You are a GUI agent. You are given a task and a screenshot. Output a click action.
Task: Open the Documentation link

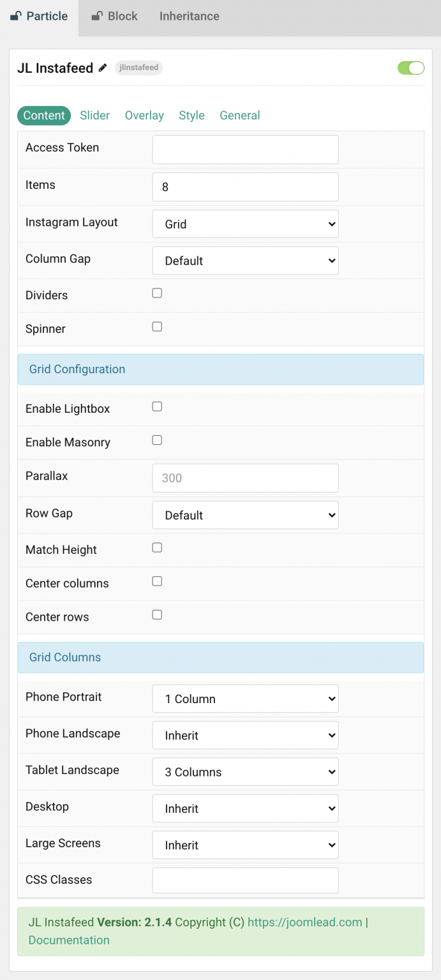[x=69, y=940]
